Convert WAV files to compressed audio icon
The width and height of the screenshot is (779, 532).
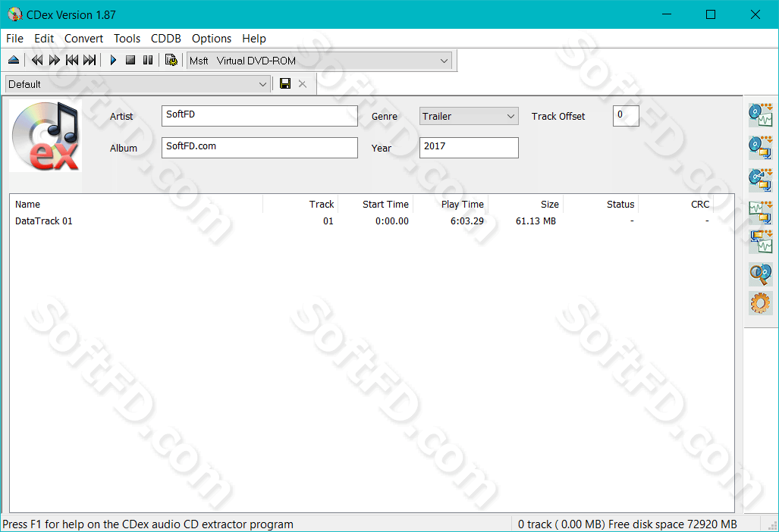click(x=761, y=212)
